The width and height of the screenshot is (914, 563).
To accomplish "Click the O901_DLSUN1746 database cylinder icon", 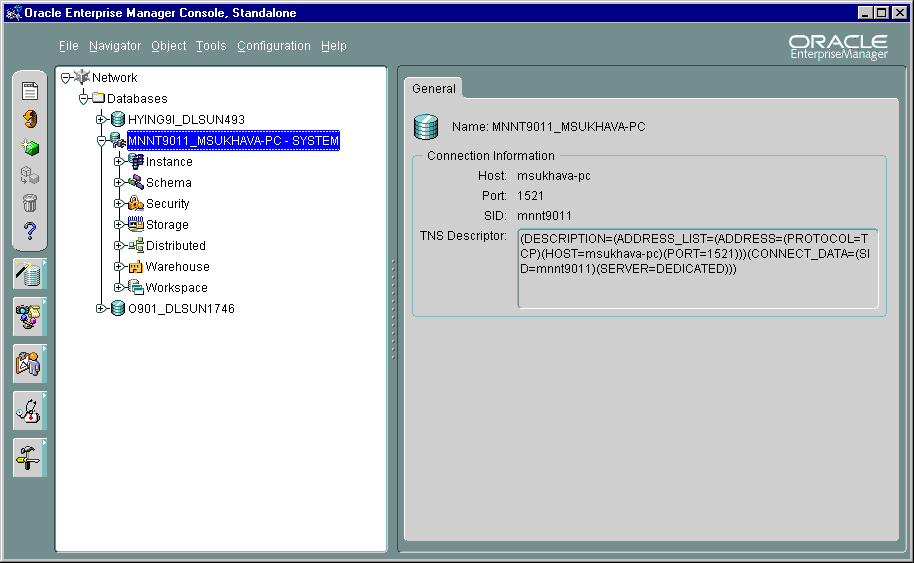I will pyautogui.click(x=118, y=308).
